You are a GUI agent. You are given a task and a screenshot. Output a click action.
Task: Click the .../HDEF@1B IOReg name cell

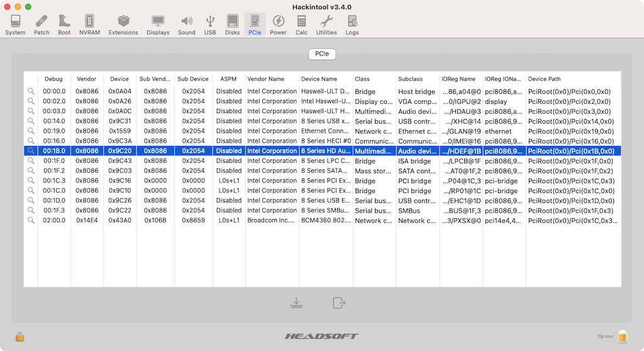coord(461,151)
